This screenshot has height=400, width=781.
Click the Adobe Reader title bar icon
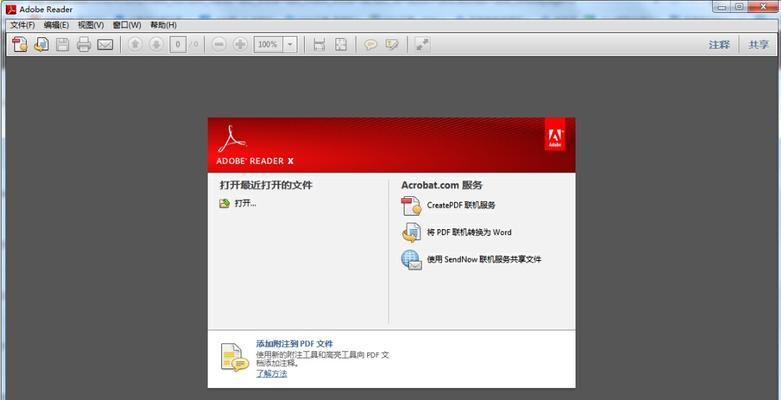[11, 9]
